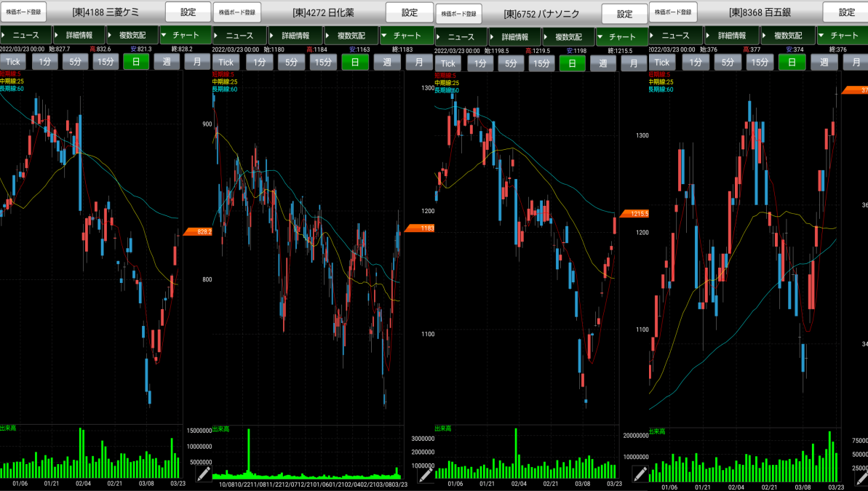Screen dimensions: 868x491
Task: Open 詳細情報 in the パナソニク panel
Action: point(514,36)
